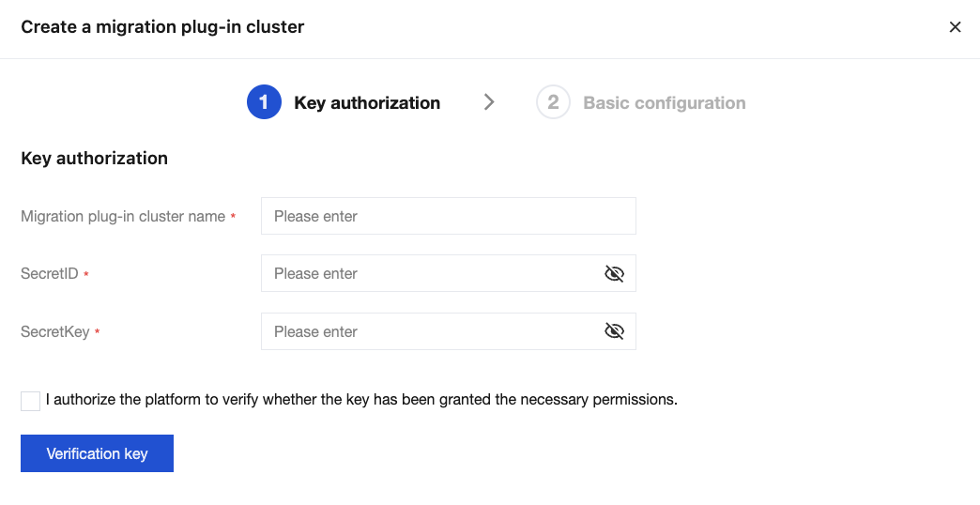This screenshot has height=505, width=980.
Task: Click the Key authorization section heading
Action: click(94, 159)
